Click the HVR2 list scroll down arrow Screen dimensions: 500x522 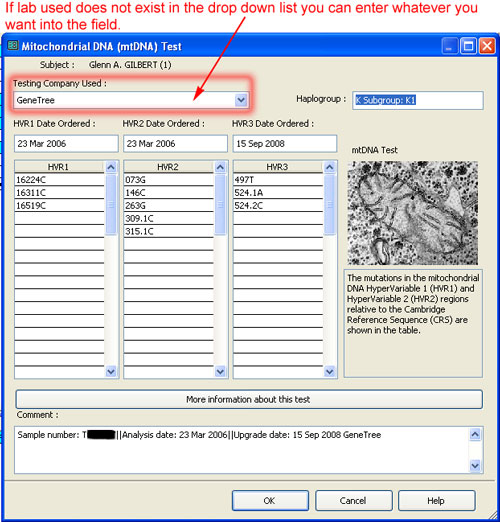pyautogui.click(x=220, y=371)
